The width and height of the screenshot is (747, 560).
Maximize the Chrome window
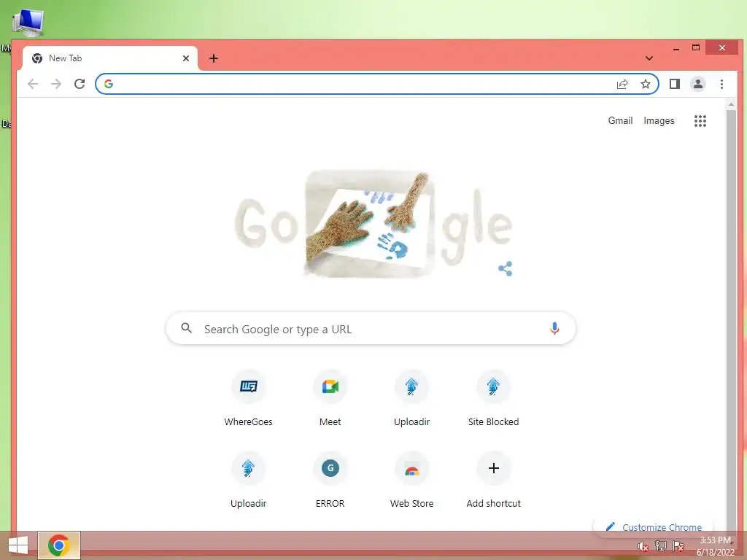click(x=696, y=47)
